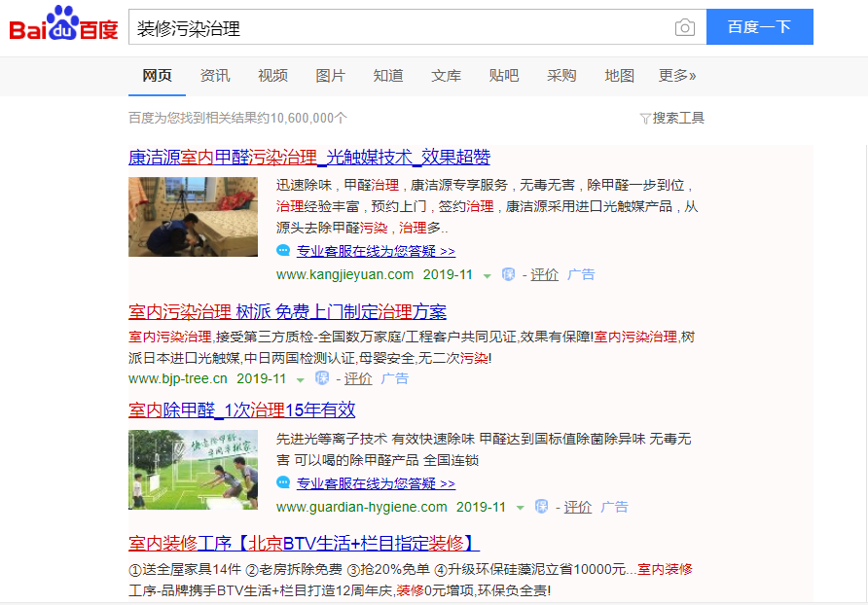Switch to the 贴吧 tab

point(504,75)
